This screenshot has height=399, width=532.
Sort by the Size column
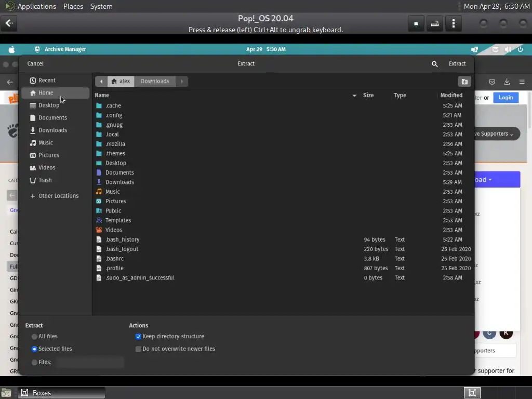pos(368,96)
